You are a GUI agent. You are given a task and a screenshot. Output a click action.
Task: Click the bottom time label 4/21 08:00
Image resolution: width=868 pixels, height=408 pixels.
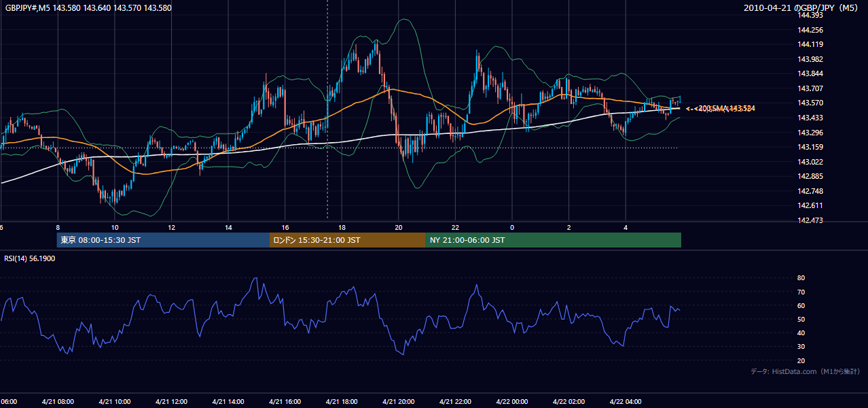pos(57,402)
